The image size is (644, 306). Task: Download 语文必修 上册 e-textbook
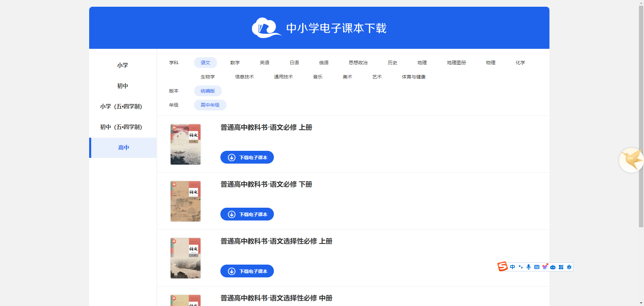coord(247,157)
